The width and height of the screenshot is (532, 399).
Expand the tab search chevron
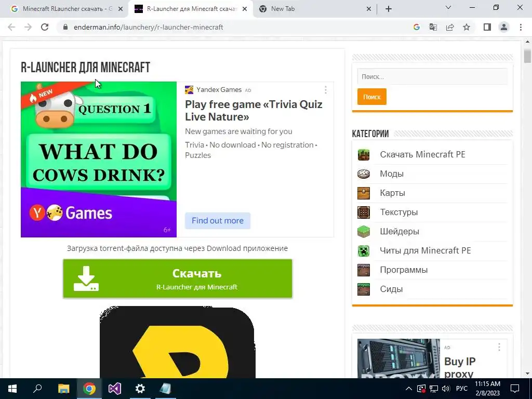[x=448, y=7]
